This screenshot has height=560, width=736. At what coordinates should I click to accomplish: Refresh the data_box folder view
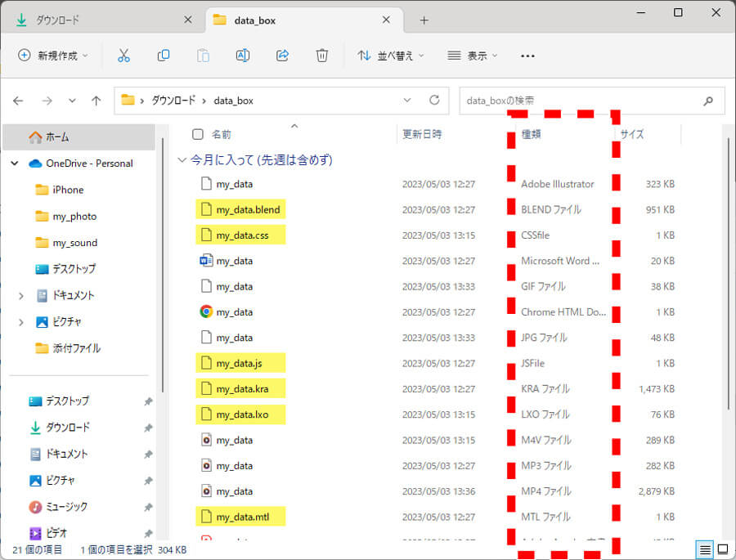point(434,100)
